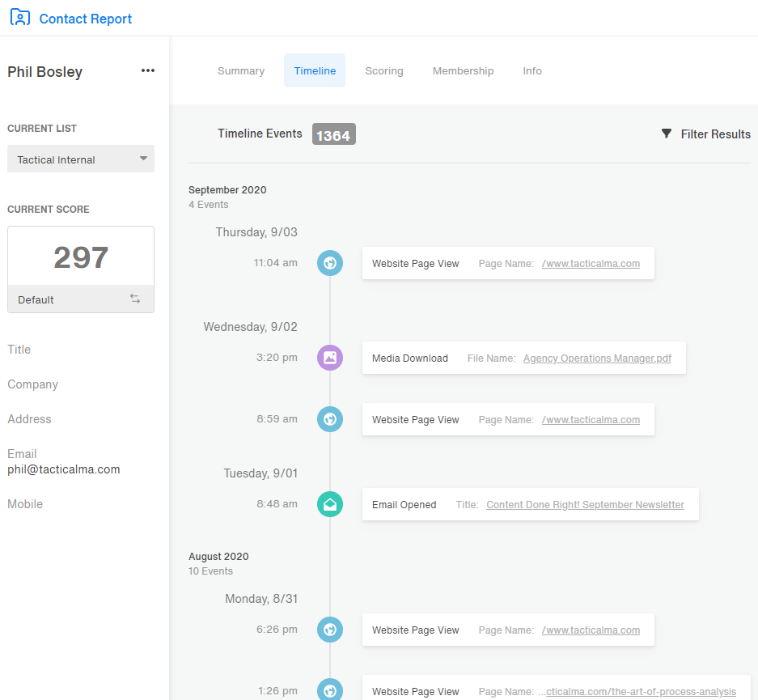
Task: Click the globe icon for the 1:26 pm event
Action: 330,690
